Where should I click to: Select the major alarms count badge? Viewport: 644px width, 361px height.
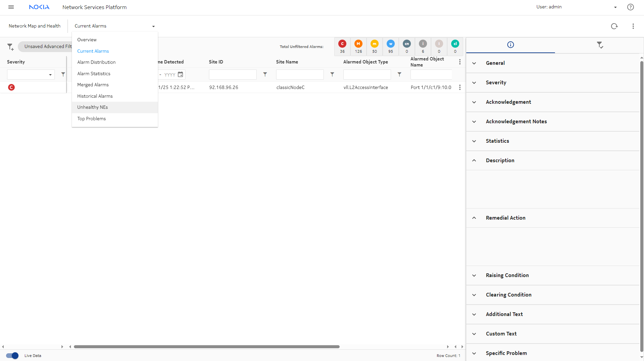358,46
